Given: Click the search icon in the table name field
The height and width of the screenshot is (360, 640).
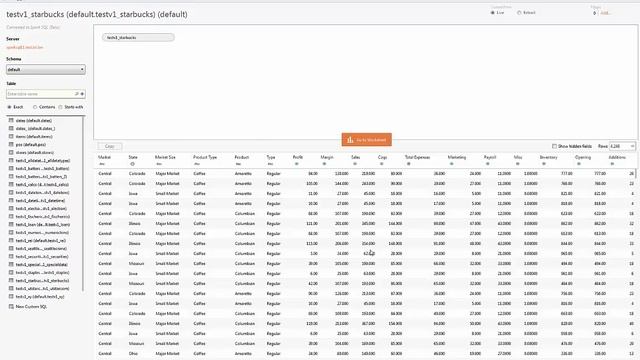Looking at the screenshot, I should (76, 94).
